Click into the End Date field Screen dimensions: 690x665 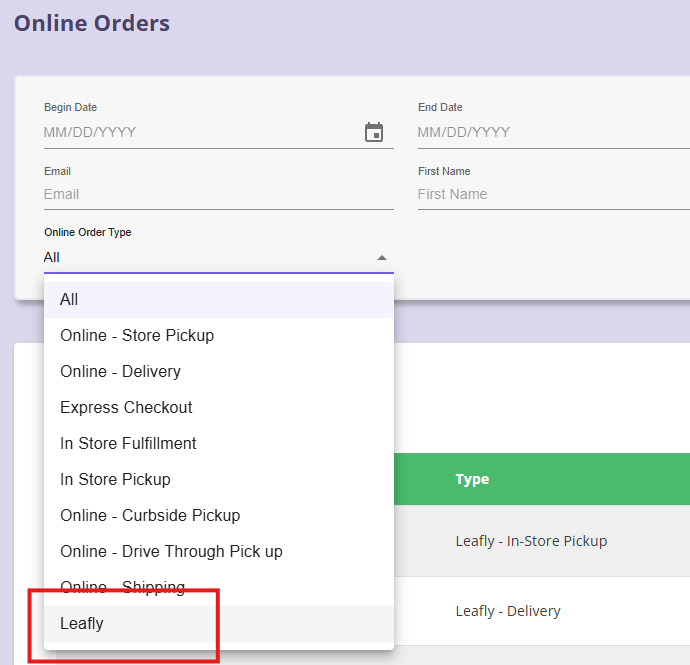coord(550,132)
